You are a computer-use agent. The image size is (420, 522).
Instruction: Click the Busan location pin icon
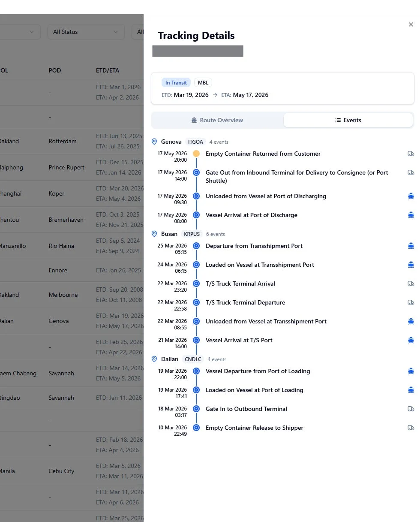pyautogui.click(x=155, y=234)
